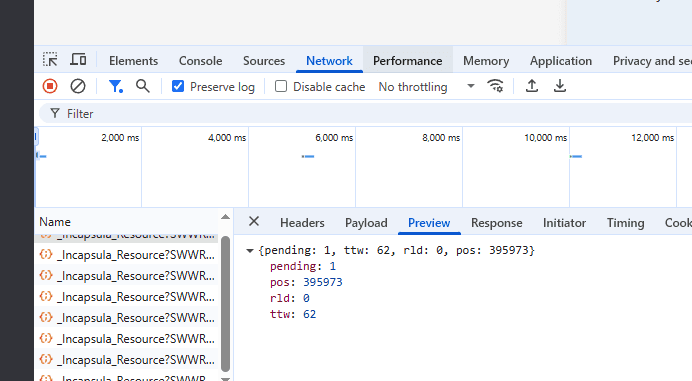This screenshot has width=692, height=381.
Task: Click the ttw value 62 line
Action: [293, 314]
